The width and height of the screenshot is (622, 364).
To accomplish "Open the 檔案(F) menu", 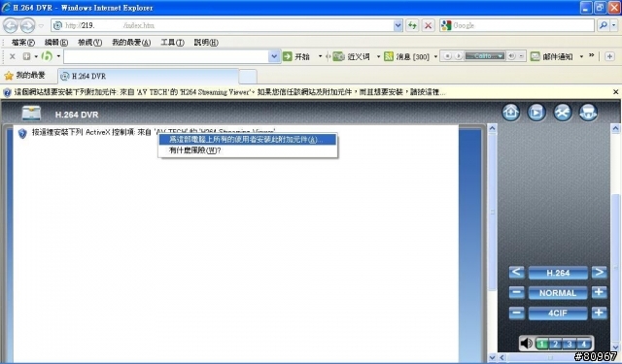I will coord(23,43).
